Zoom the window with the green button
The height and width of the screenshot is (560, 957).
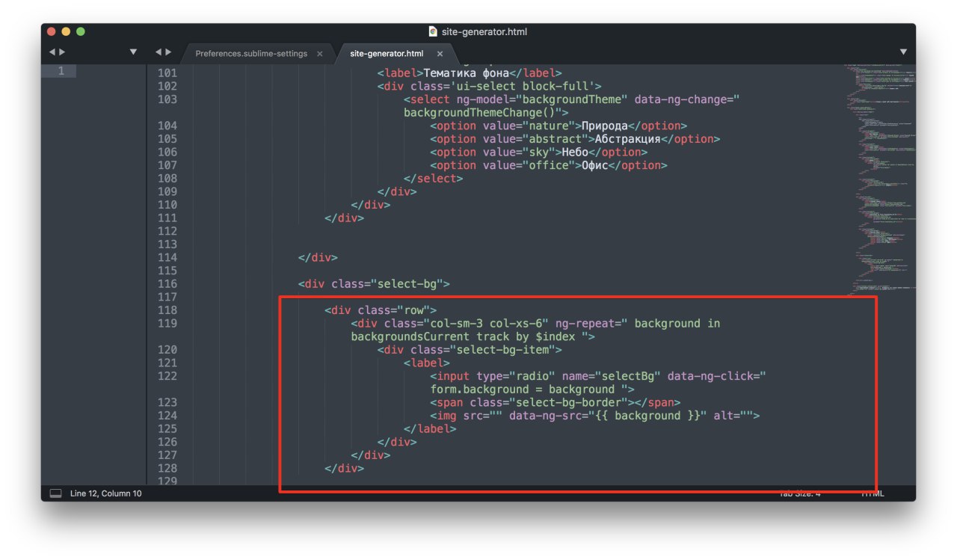click(x=81, y=31)
